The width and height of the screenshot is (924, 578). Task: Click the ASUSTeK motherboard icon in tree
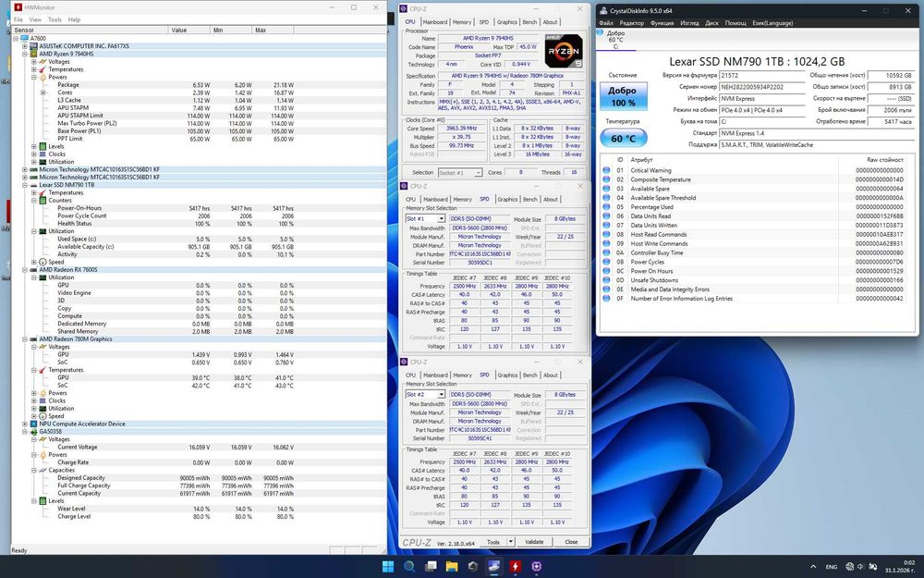click(x=34, y=46)
